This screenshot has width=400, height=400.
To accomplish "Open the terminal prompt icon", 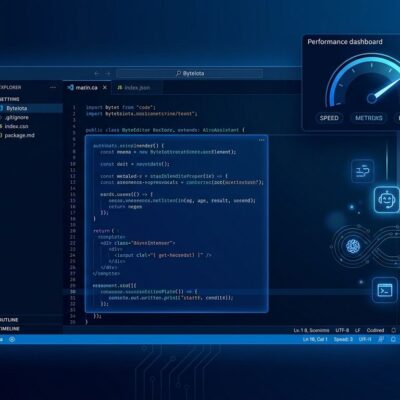I will click(x=385, y=290).
